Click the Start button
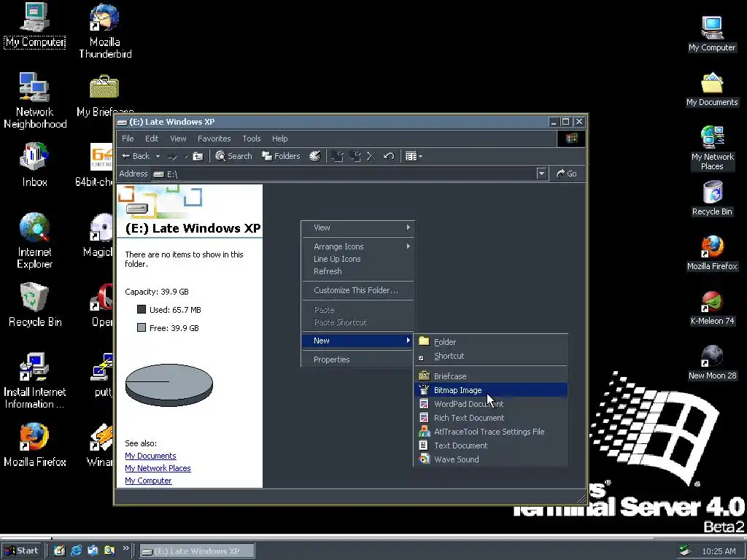Viewport: 747px width, 560px height. coord(22,551)
